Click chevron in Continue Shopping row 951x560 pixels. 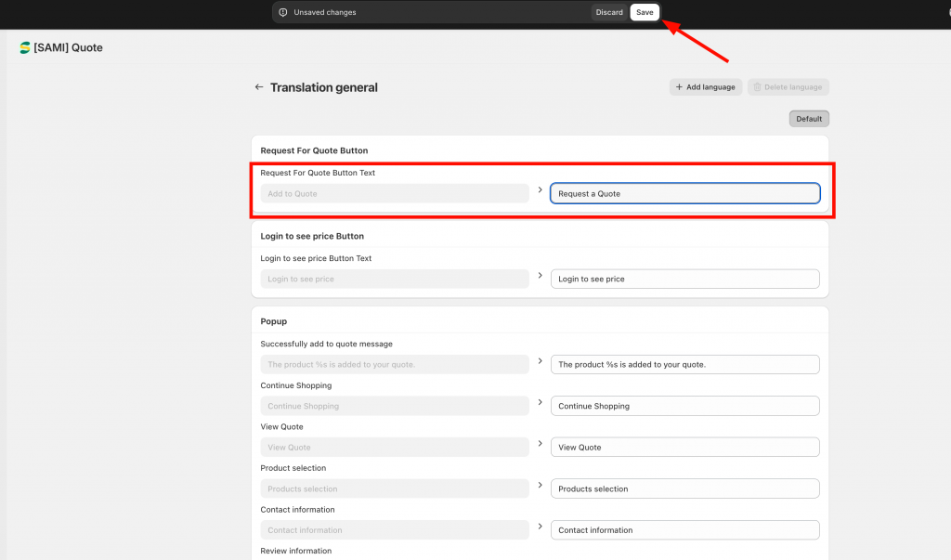point(540,402)
